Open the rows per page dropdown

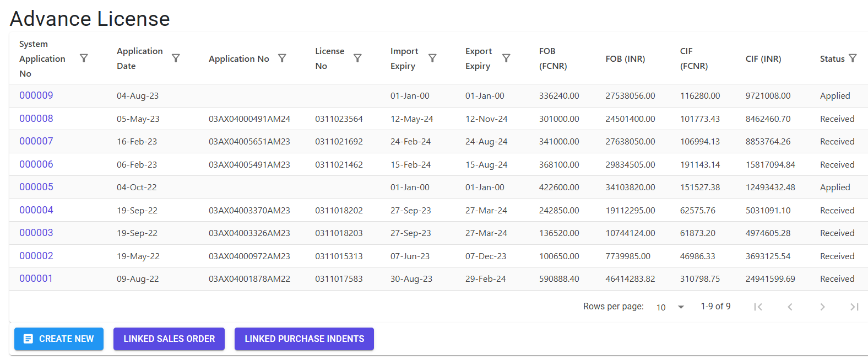coord(670,307)
